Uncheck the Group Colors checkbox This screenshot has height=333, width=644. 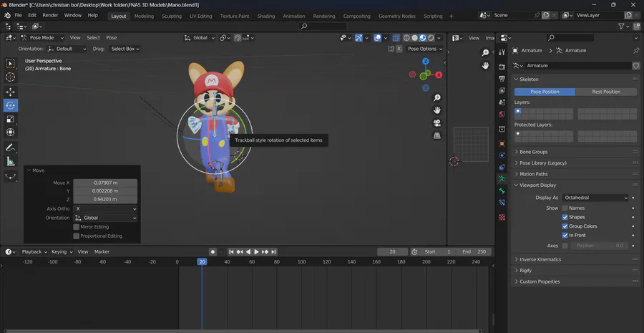pyautogui.click(x=565, y=226)
